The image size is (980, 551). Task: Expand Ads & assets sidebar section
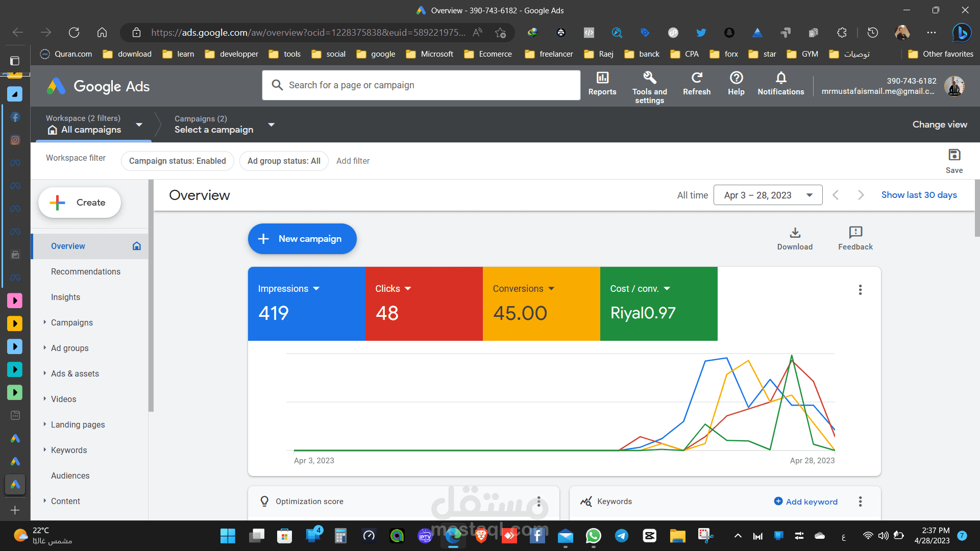(45, 373)
